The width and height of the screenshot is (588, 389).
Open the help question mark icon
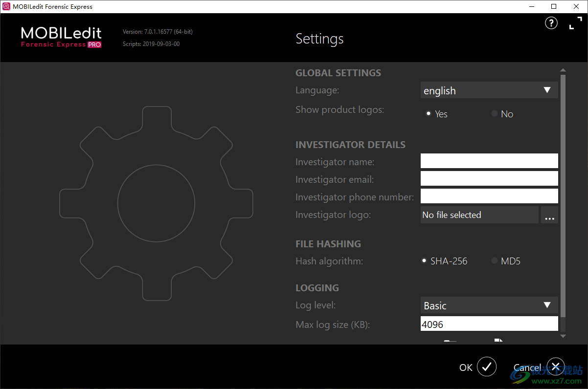[551, 23]
